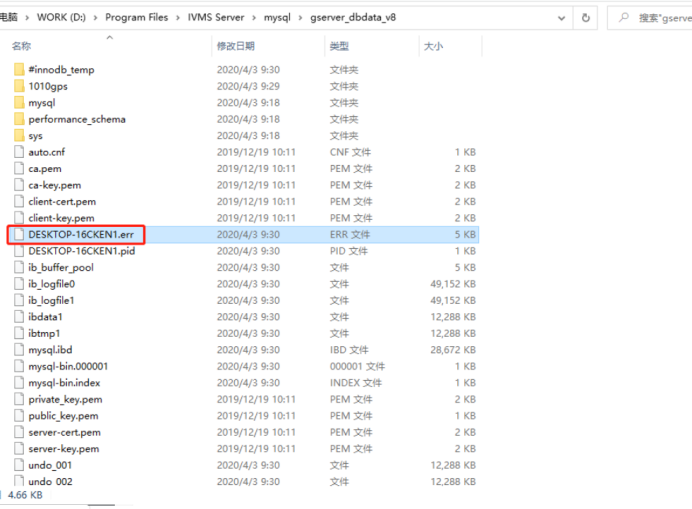The width and height of the screenshot is (692, 509).
Task: Sort files by 类型 column header
Action: click(339, 46)
